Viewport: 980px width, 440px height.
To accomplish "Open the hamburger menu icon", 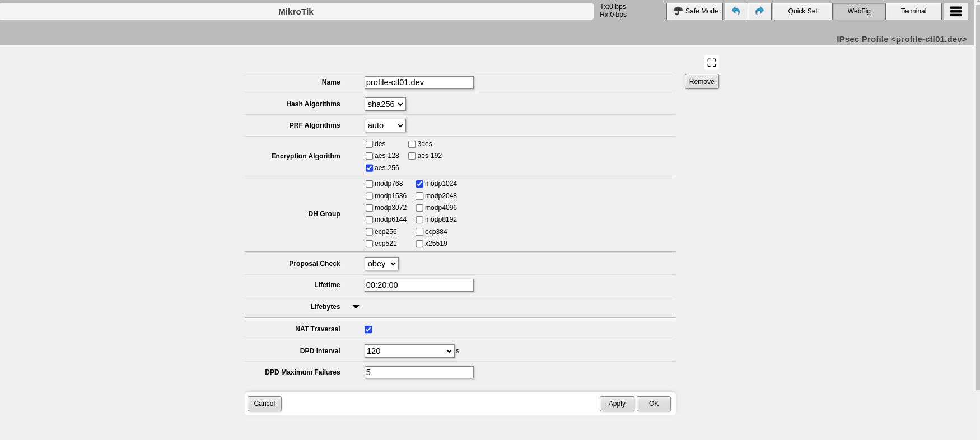I will [955, 11].
